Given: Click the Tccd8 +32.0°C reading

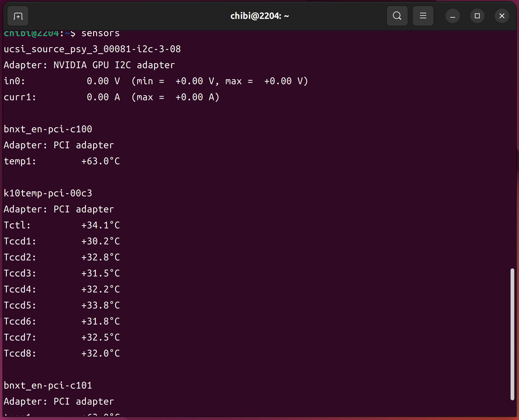Looking at the screenshot, I should (100, 353).
